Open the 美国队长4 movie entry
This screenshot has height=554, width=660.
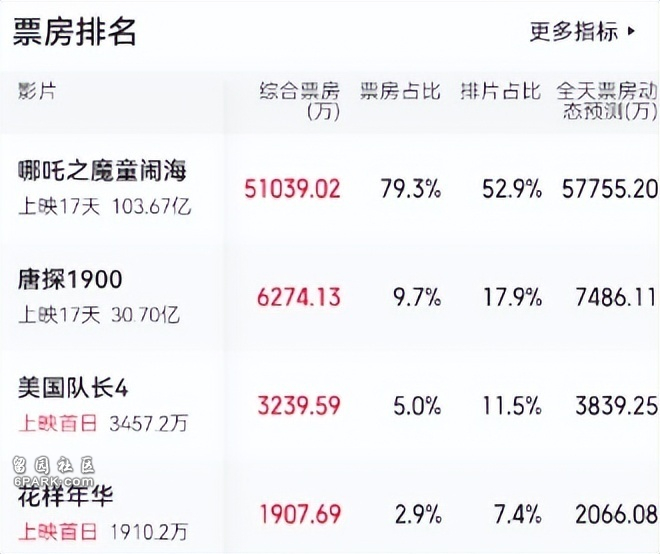(73, 387)
